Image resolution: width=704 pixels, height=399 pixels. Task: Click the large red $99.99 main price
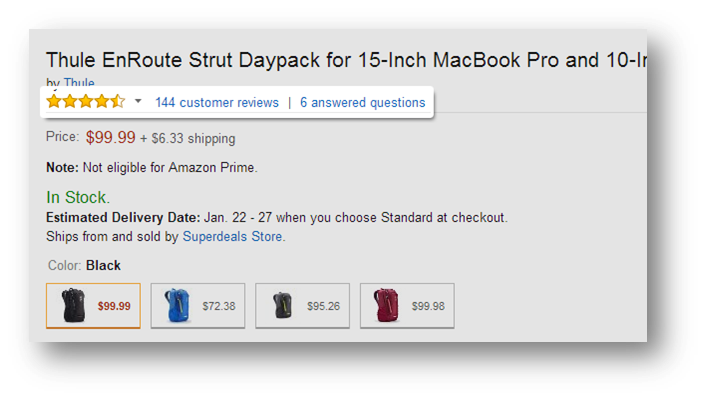click(x=110, y=137)
